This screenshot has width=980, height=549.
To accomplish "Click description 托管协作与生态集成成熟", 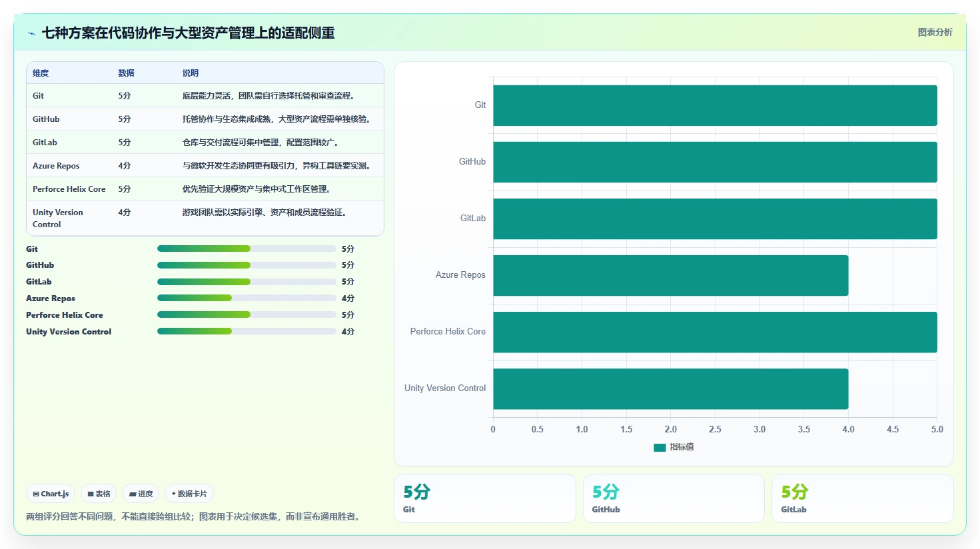I will (276, 119).
